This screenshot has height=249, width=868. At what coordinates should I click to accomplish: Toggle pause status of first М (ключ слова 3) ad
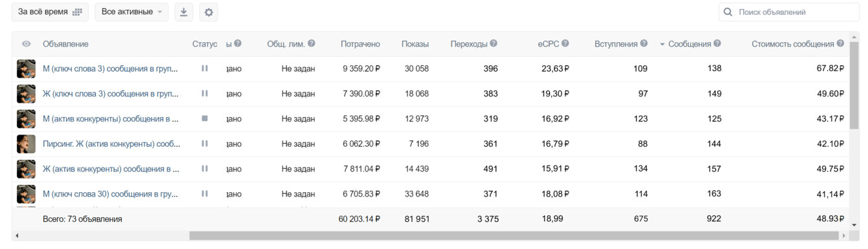pos(205,68)
